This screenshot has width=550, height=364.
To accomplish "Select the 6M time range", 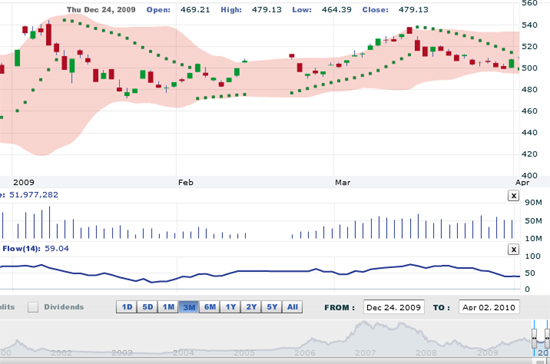I will 210,307.
